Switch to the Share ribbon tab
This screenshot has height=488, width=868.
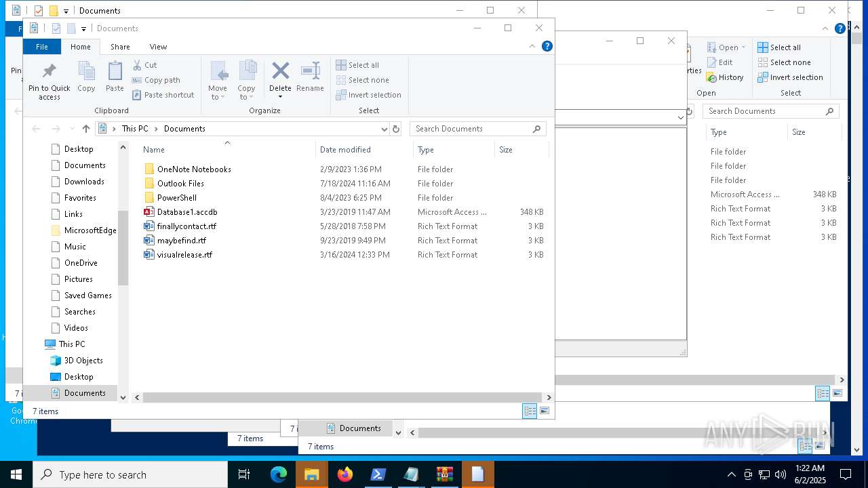[x=120, y=47]
